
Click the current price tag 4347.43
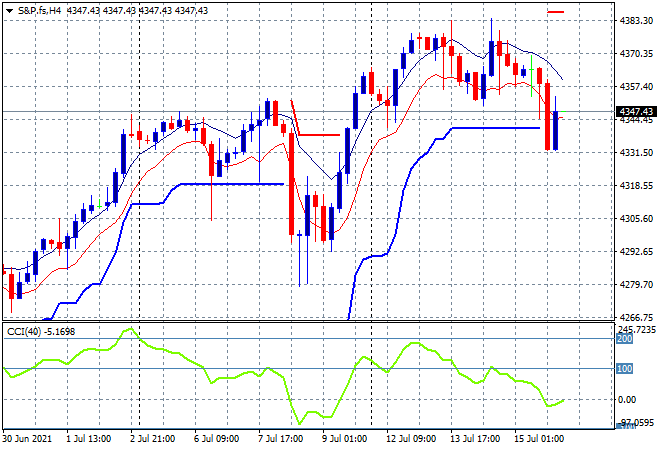(636, 112)
